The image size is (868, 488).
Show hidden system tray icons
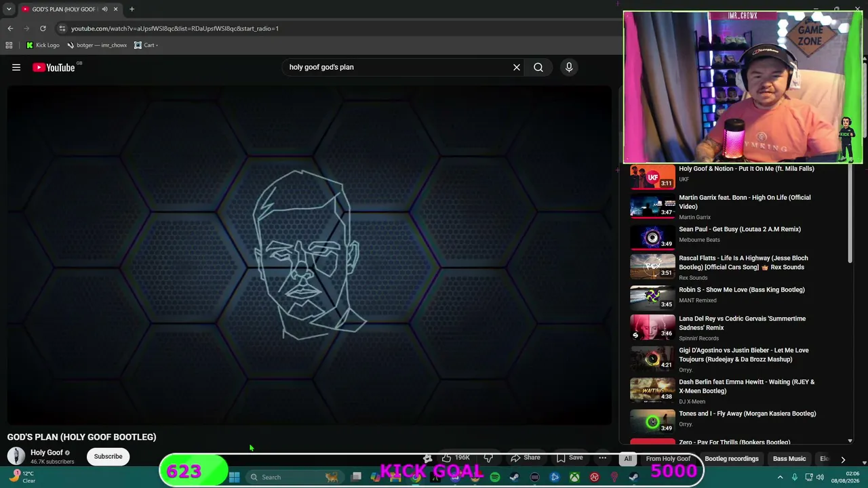780,477
